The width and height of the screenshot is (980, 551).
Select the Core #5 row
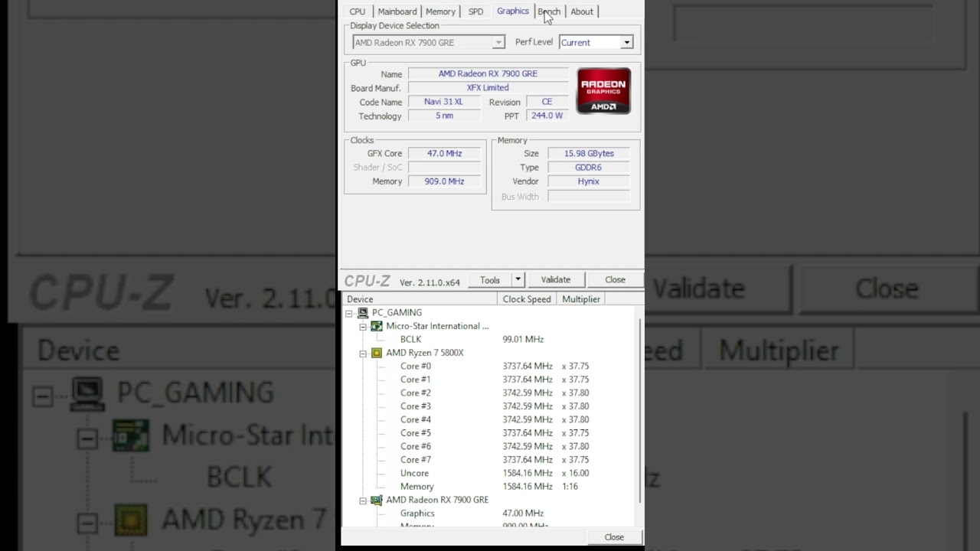pos(490,433)
